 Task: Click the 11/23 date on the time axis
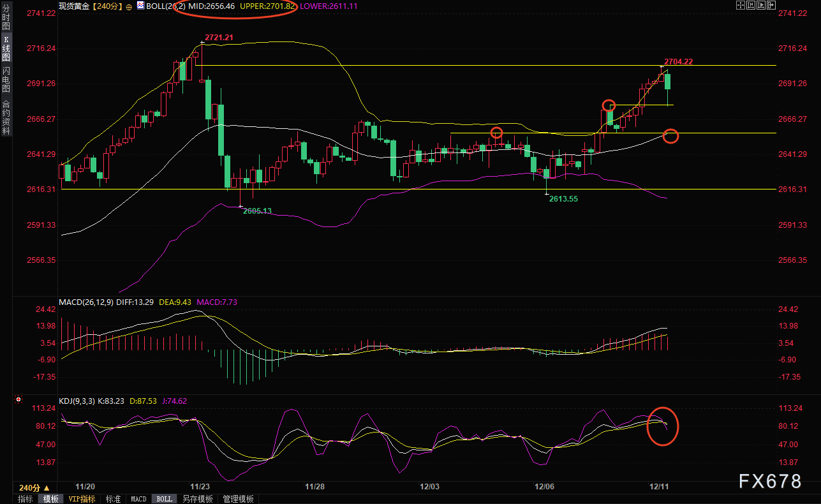click(x=200, y=487)
